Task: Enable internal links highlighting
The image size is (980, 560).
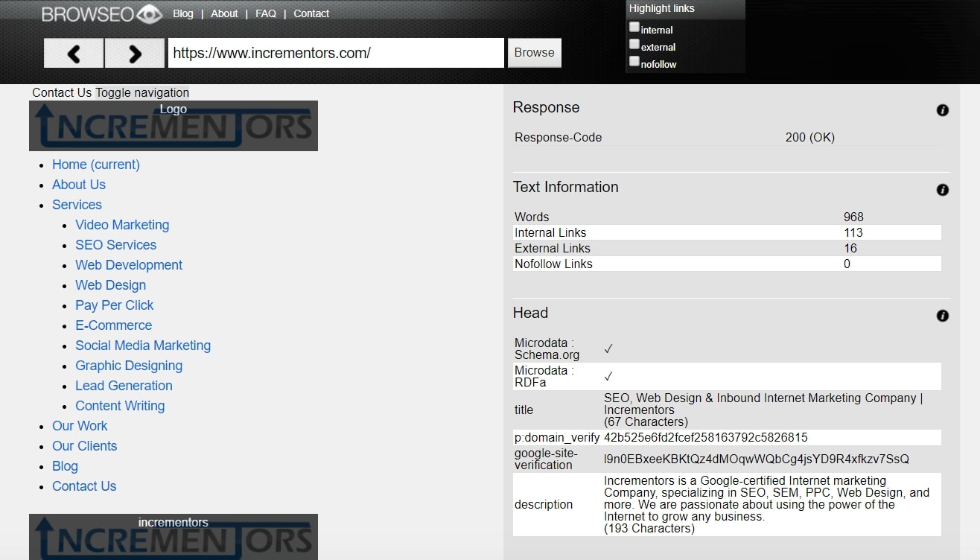Action: pos(634,26)
